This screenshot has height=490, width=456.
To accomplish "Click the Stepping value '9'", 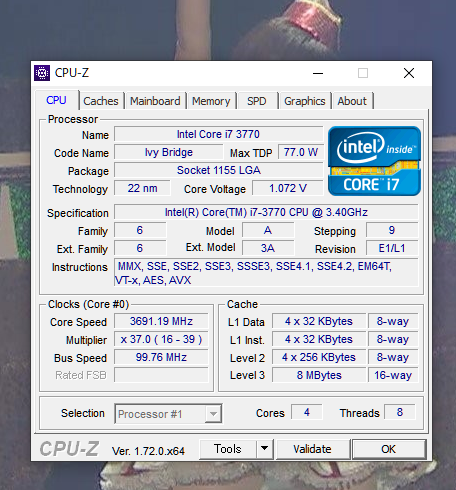I will tap(392, 230).
